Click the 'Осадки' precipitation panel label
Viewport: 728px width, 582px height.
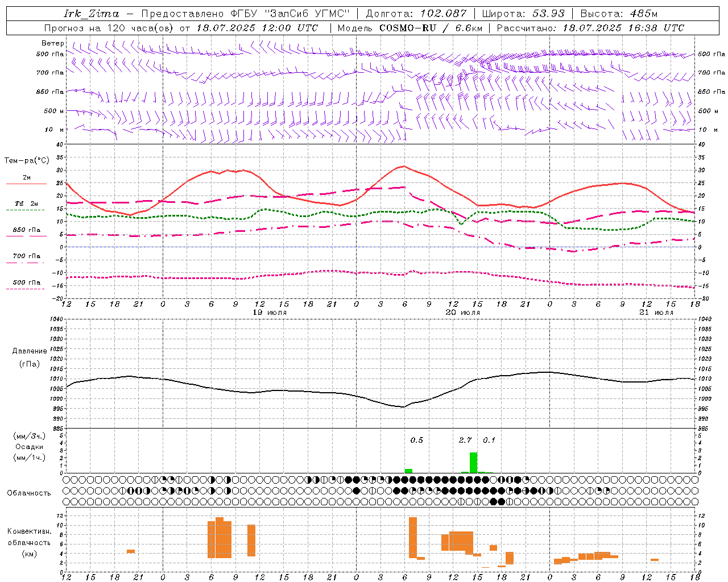click(x=30, y=447)
